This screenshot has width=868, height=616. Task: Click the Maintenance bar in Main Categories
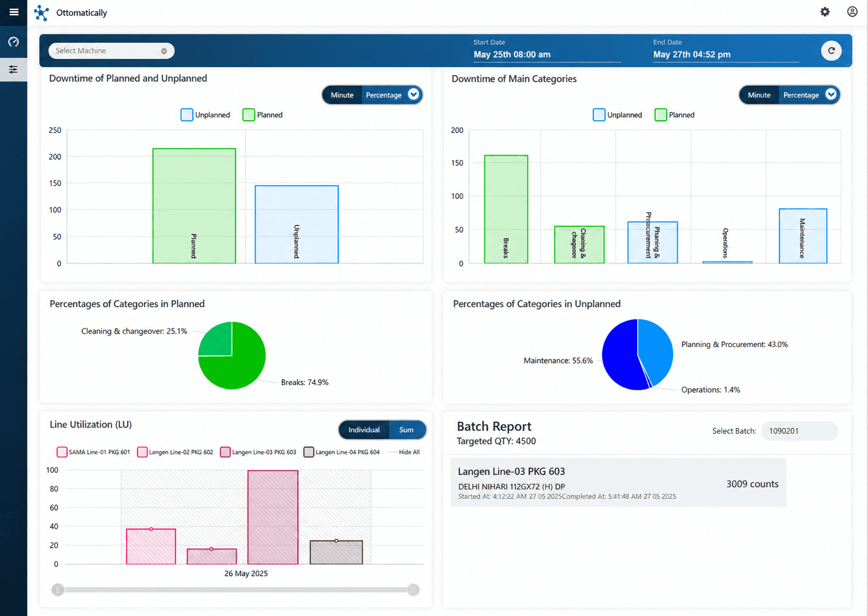(x=803, y=236)
